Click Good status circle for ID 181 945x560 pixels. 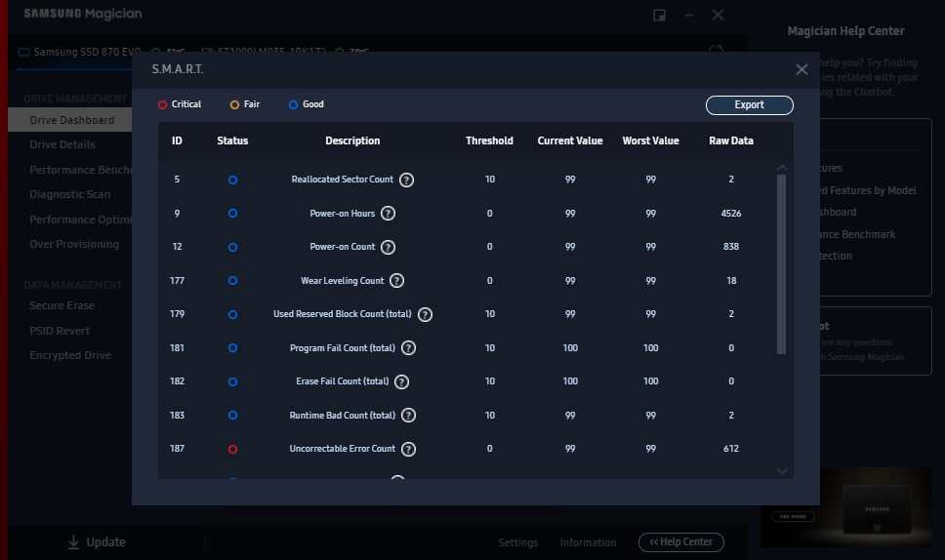pyautogui.click(x=232, y=348)
